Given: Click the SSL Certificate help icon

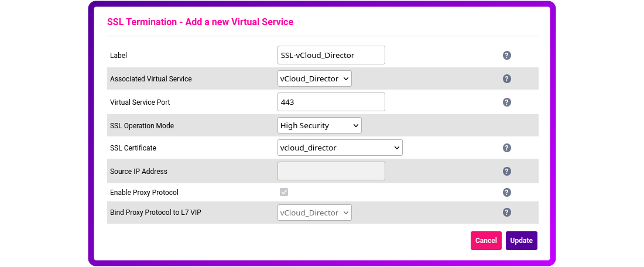Looking at the screenshot, I should 507,148.
